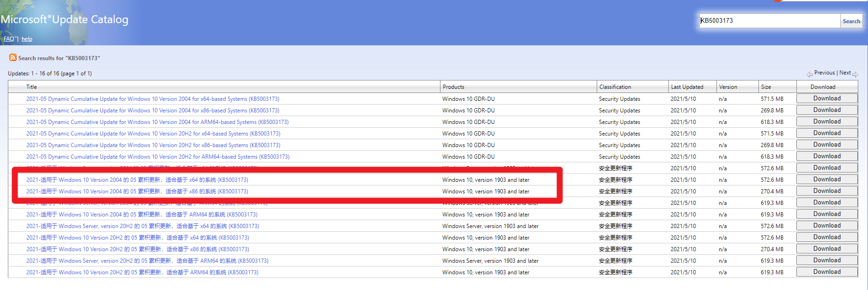
Task: Download Windows Server version 20H2 ARM64 update
Action: 827,260
